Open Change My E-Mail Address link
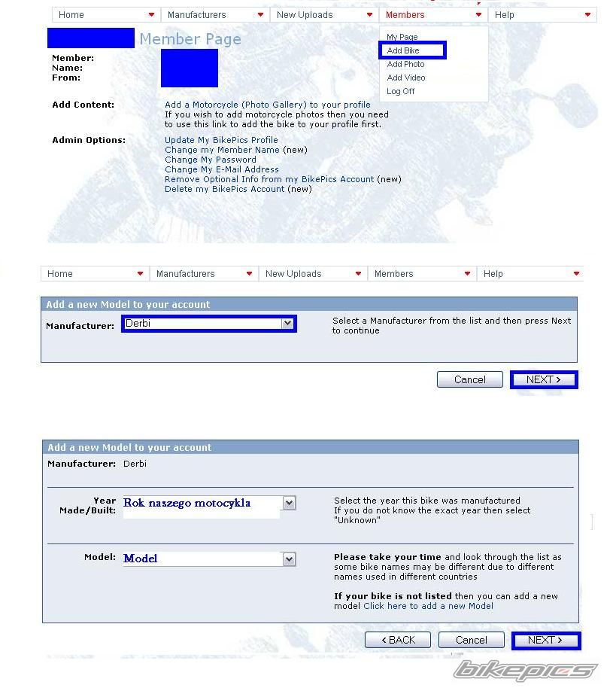Image resolution: width=616 pixels, height=688 pixels. (x=222, y=169)
